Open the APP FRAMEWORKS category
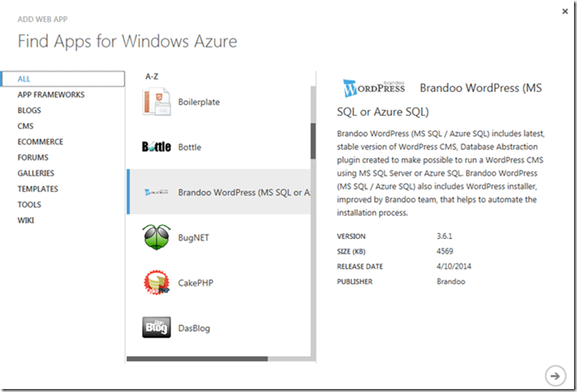577x392 pixels. point(51,95)
